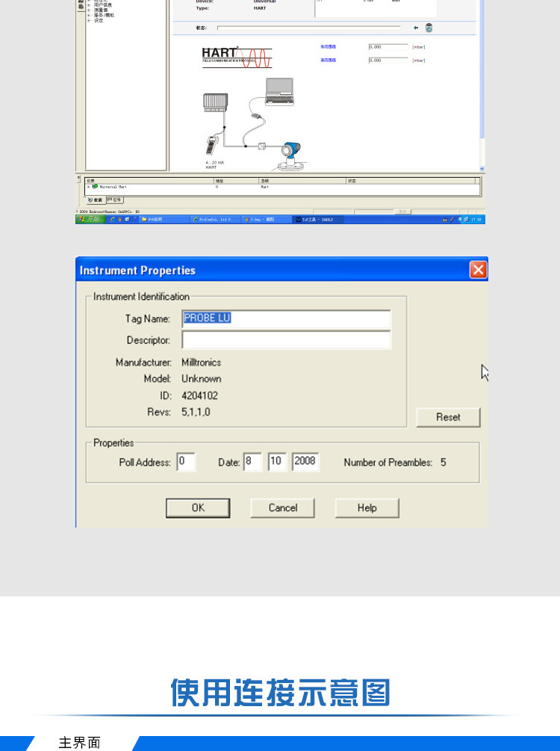Expand the 服务/模拟 tree node
The image size is (560, 751).
[x=89, y=16]
